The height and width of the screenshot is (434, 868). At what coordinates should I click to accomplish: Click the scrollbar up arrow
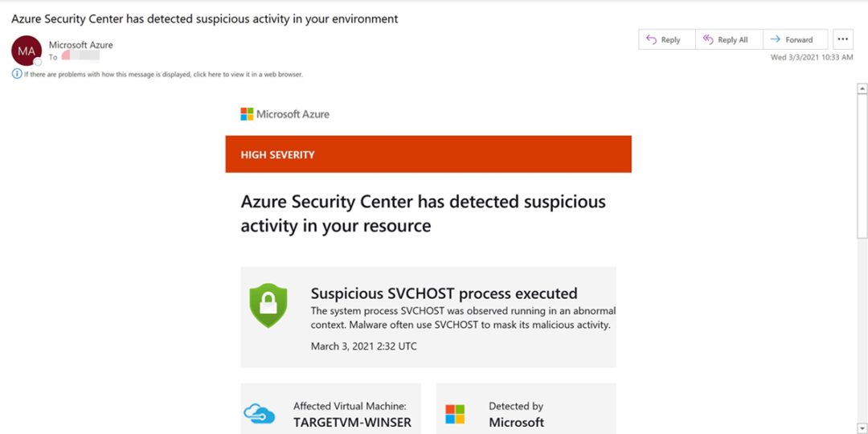[x=862, y=88]
